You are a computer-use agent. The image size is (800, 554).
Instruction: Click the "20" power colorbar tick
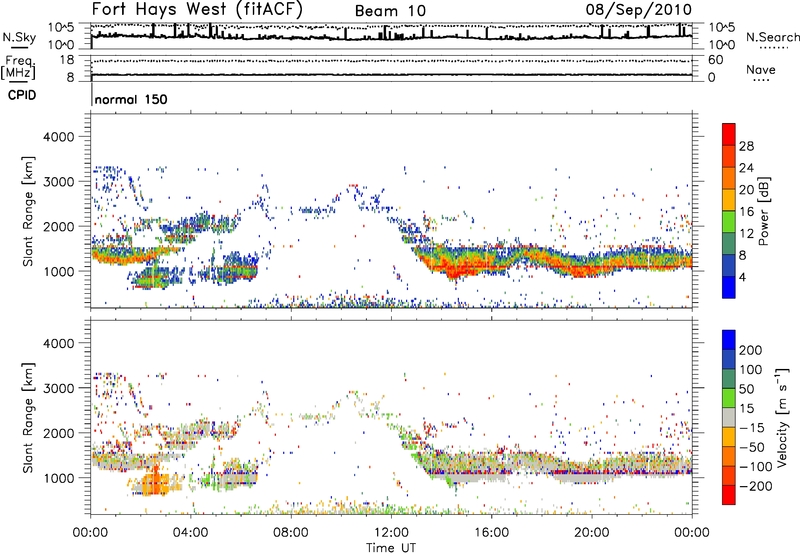[x=746, y=190]
